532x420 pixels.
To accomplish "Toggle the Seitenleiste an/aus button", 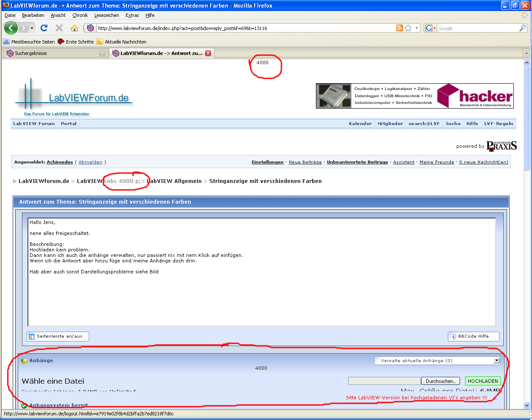I will [58, 336].
